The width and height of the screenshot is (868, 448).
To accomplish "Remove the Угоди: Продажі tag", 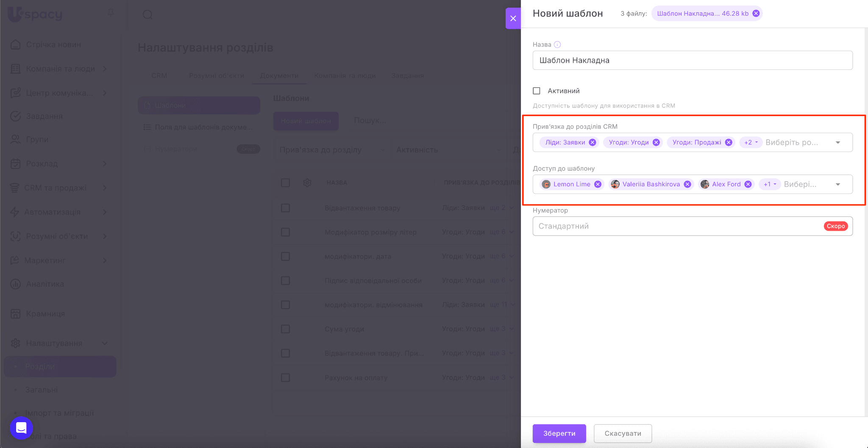I will [729, 142].
